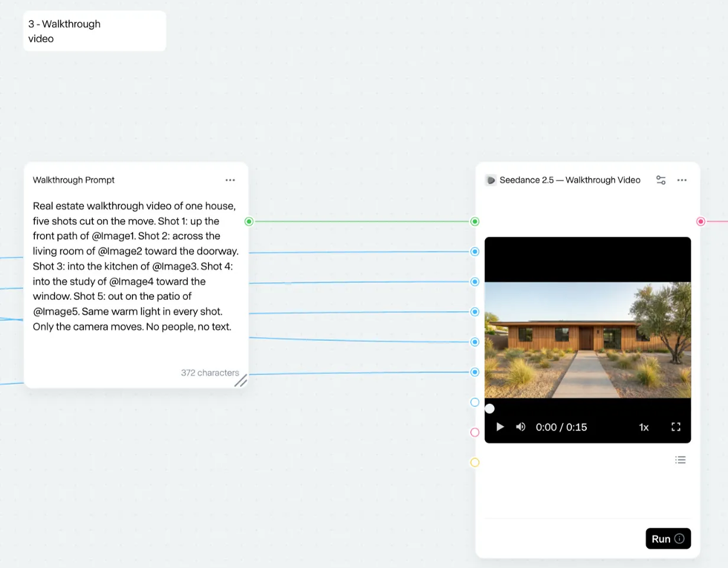Change the 1x playback speed
Viewport: 728px width, 568px height.
(644, 427)
